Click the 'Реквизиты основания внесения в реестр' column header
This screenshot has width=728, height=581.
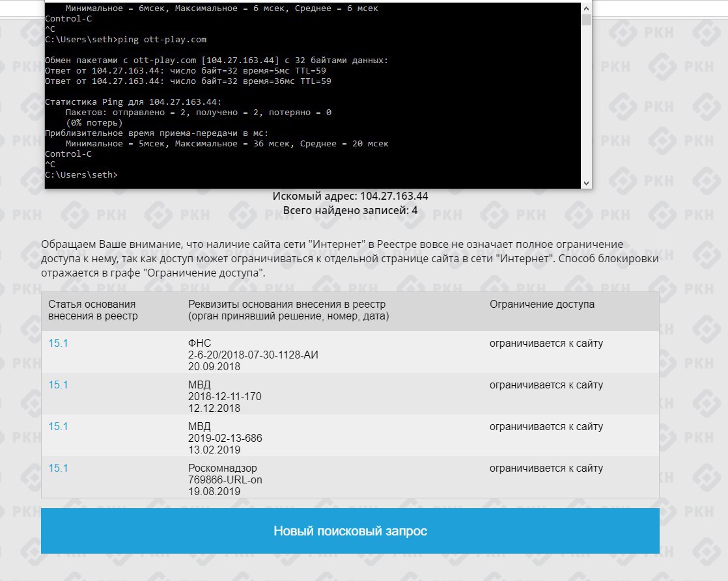point(288,310)
